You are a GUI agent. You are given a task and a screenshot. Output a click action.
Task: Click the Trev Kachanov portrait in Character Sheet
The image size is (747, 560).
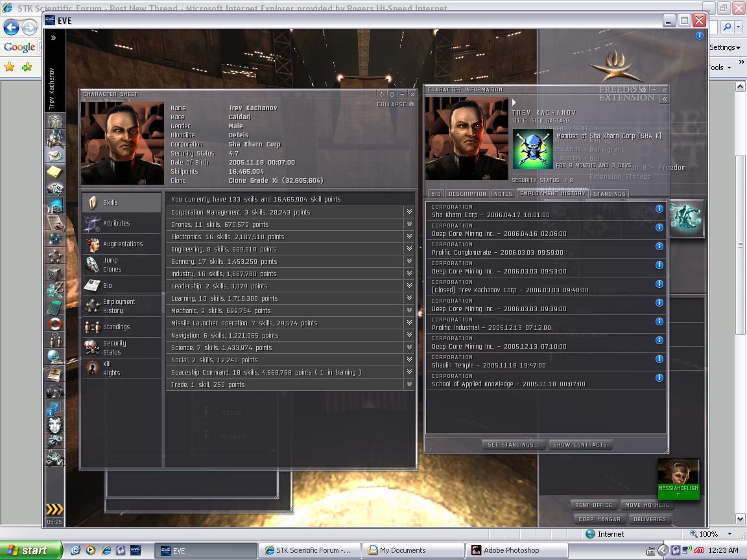(x=123, y=143)
